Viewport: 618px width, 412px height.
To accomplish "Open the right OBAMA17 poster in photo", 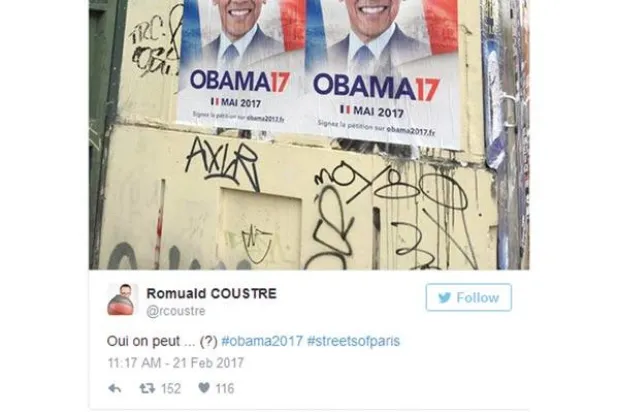I will (382, 73).
